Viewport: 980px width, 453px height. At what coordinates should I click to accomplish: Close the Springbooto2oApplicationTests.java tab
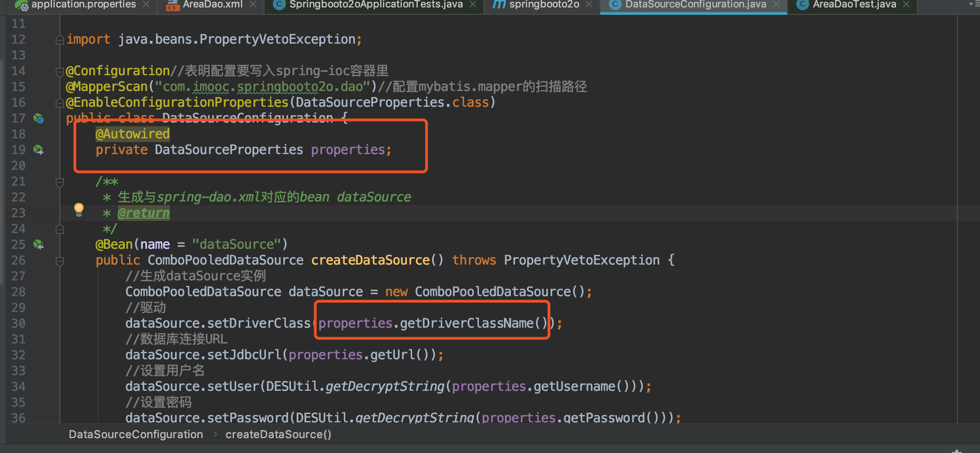pos(473,4)
